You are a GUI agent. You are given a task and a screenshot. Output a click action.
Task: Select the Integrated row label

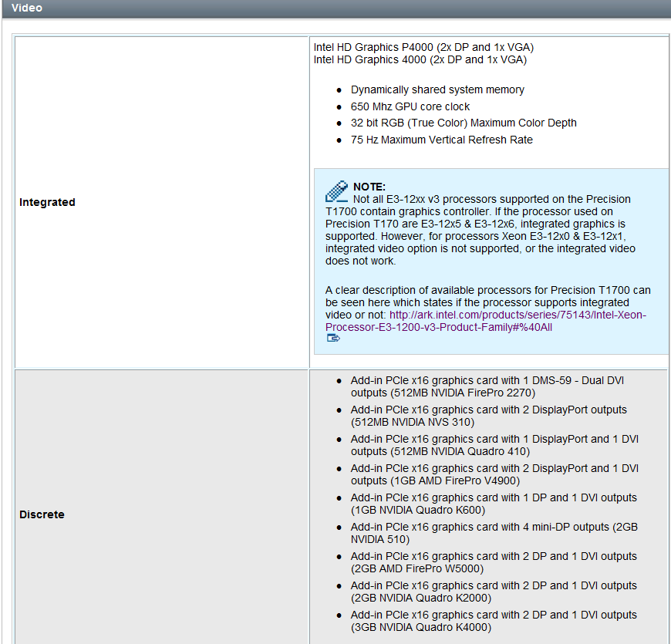click(x=47, y=202)
